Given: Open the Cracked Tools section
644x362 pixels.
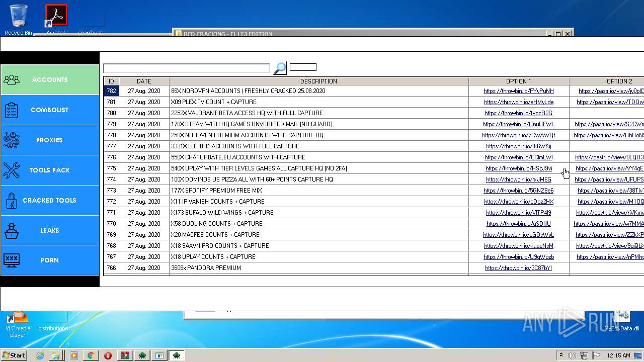Looking at the screenshot, I should pos(50,201).
